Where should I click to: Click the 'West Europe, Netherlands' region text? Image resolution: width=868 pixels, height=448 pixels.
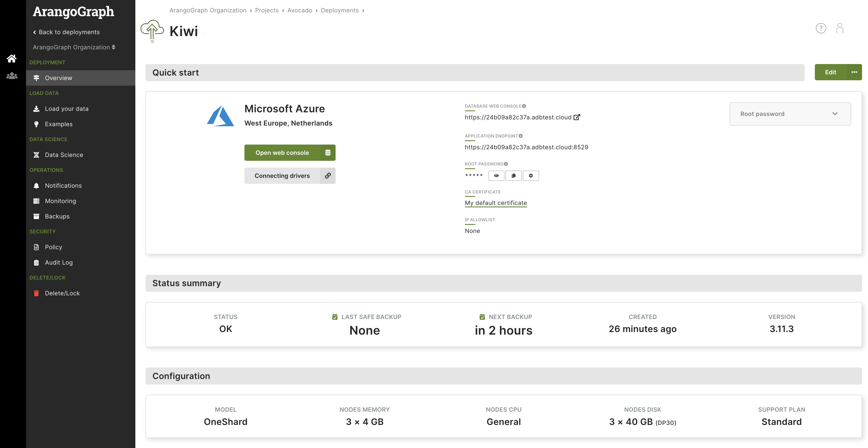(x=288, y=123)
